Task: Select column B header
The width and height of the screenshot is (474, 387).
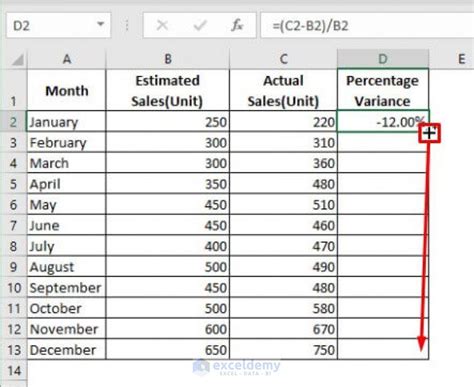Action: click(x=168, y=59)
